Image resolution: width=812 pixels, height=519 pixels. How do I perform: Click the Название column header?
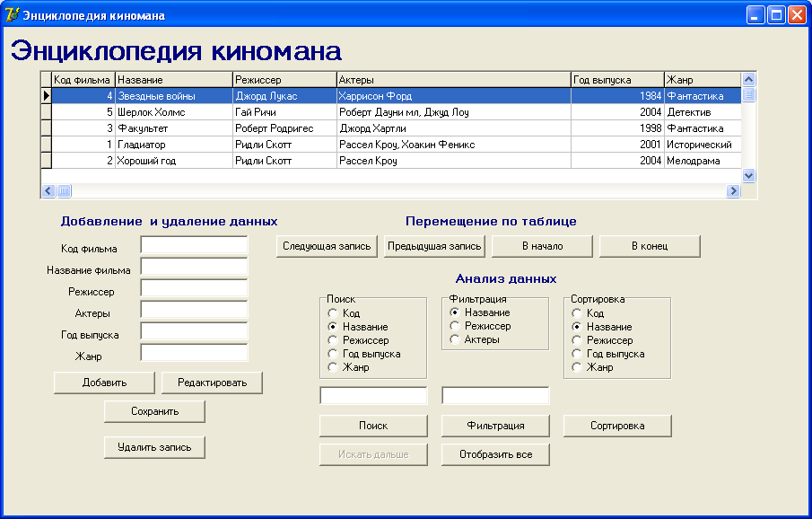click(174, 80)
